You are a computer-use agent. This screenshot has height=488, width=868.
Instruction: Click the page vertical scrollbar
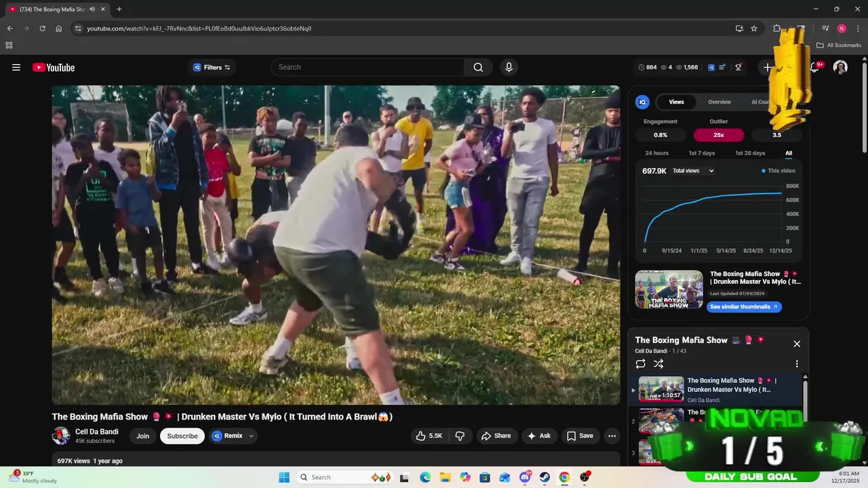[x=864, y=108]
